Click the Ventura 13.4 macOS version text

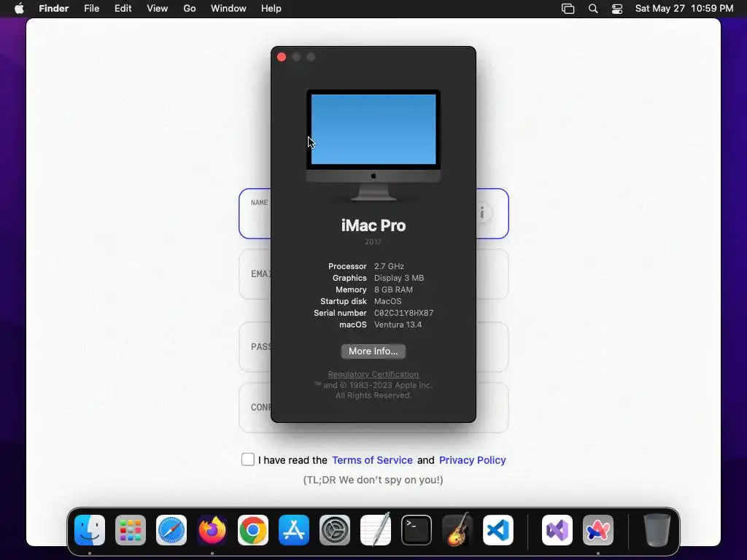tap(398, 324)
